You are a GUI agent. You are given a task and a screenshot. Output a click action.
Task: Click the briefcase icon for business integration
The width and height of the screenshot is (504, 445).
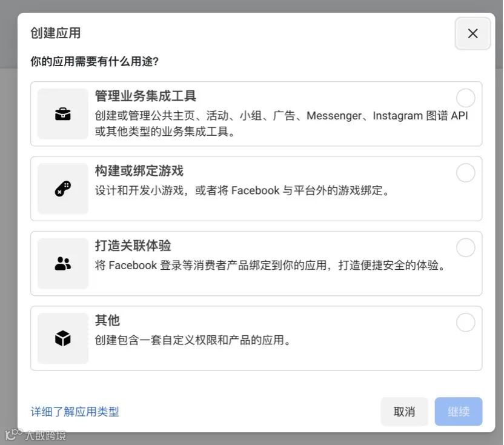63,114
